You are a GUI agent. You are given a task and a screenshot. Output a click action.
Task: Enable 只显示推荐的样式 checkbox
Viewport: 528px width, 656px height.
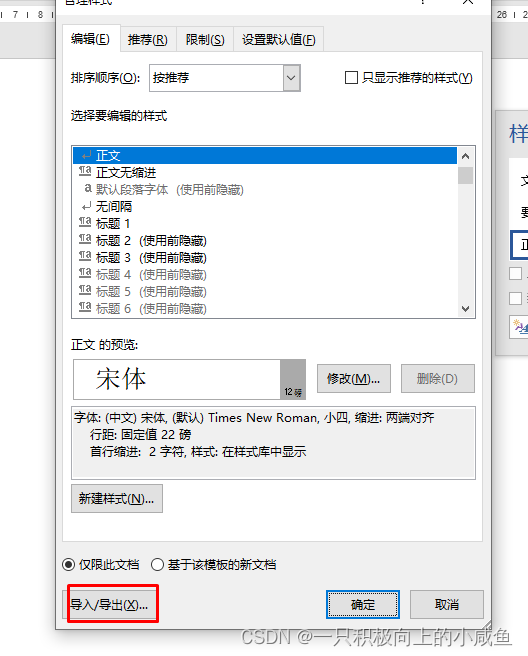(351, 78)
